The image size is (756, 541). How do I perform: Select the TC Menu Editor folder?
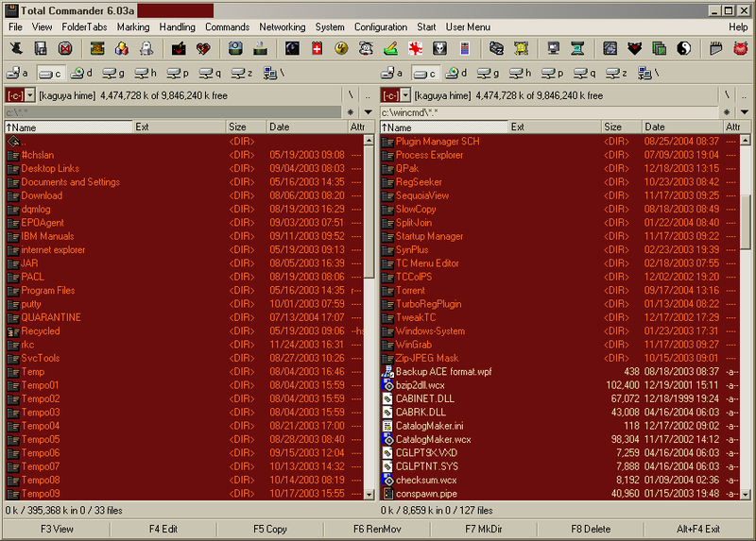559,263
